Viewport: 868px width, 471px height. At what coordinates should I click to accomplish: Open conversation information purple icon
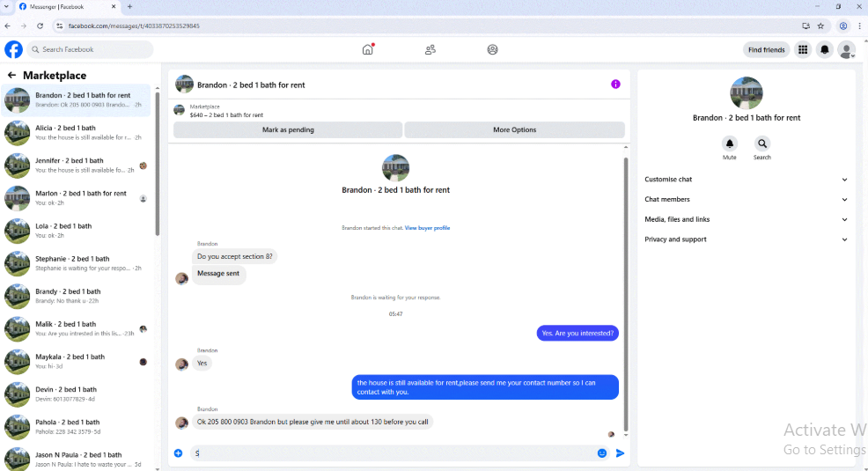point(615,85)
